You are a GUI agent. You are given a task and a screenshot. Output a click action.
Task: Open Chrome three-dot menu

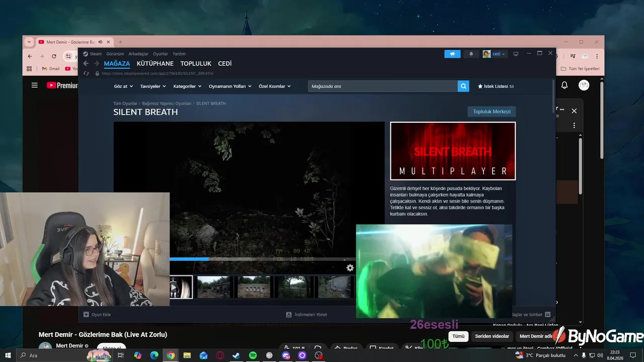click(x=597, y=56)
